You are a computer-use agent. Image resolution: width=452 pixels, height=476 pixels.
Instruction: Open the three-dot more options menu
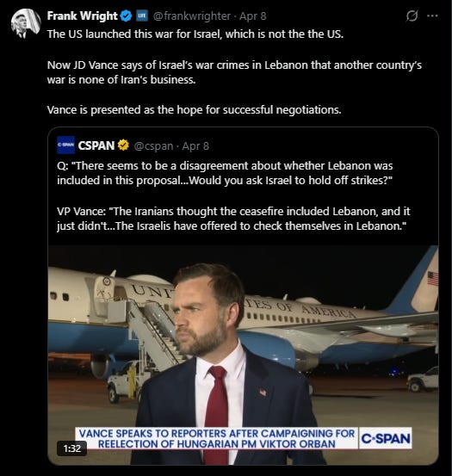click(432, 15)
